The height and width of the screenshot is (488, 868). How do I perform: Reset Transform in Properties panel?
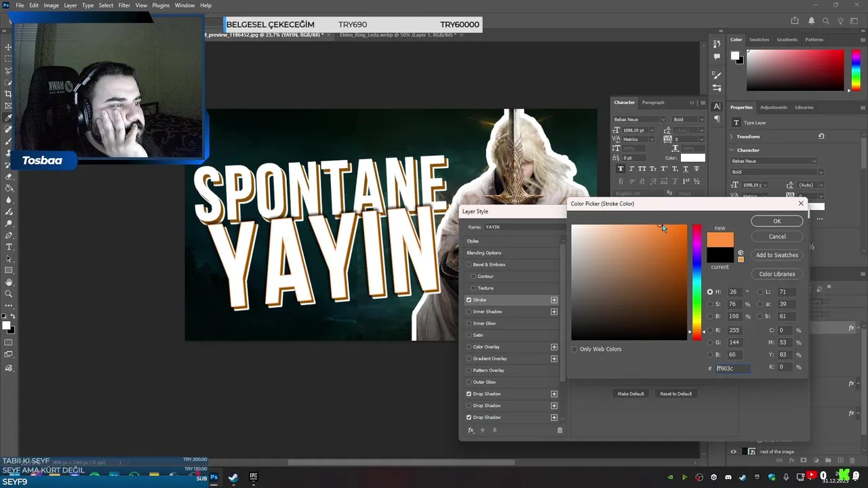[x=821, y=136]
